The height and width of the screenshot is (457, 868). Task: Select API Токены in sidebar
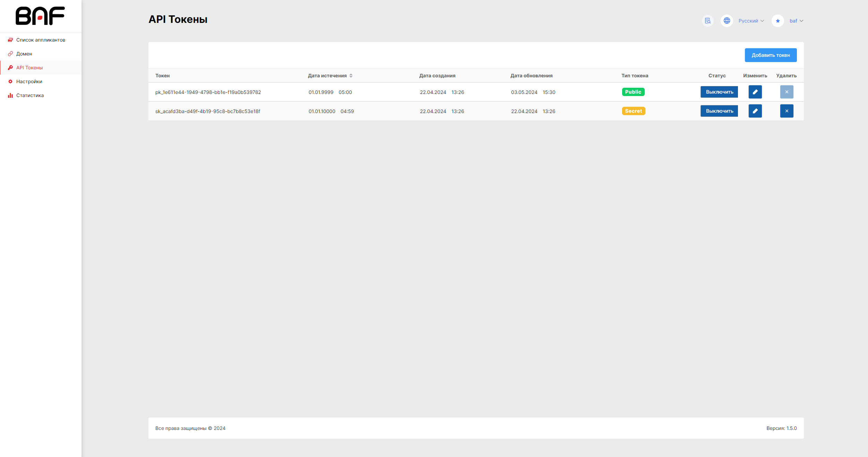[41, 68]
